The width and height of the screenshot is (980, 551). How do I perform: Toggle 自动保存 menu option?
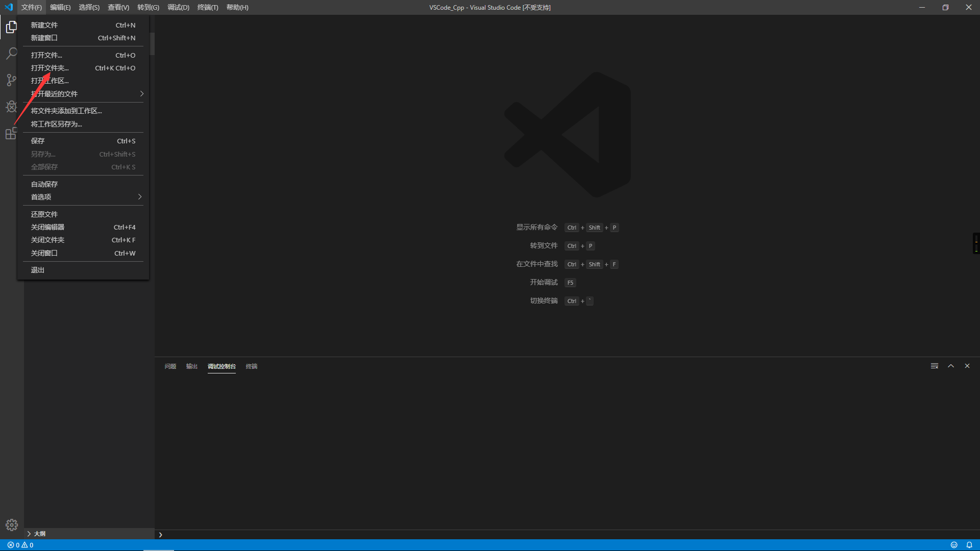tap(83, 184)
